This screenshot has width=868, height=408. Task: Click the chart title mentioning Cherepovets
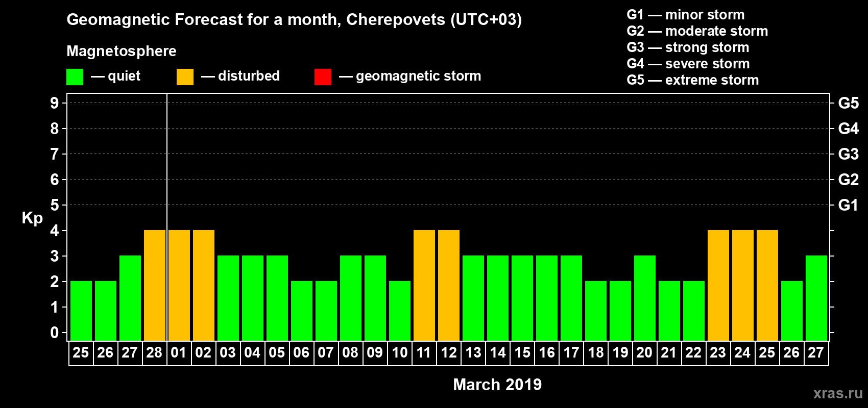[294, 20]
